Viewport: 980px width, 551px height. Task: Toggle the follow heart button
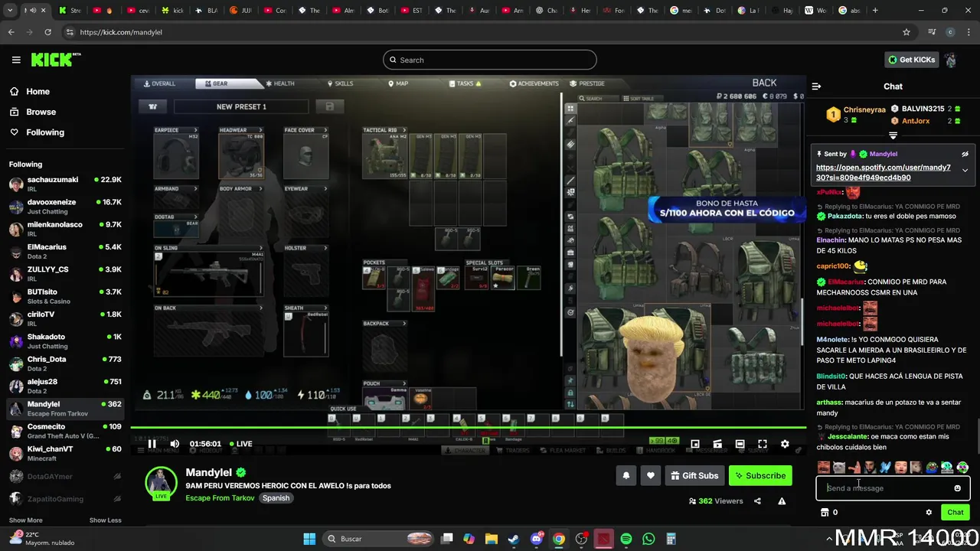[651, 475]
